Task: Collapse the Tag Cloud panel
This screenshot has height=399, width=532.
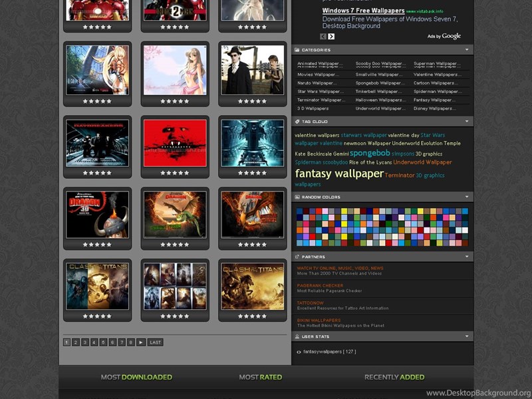Action: click(467, 122)
